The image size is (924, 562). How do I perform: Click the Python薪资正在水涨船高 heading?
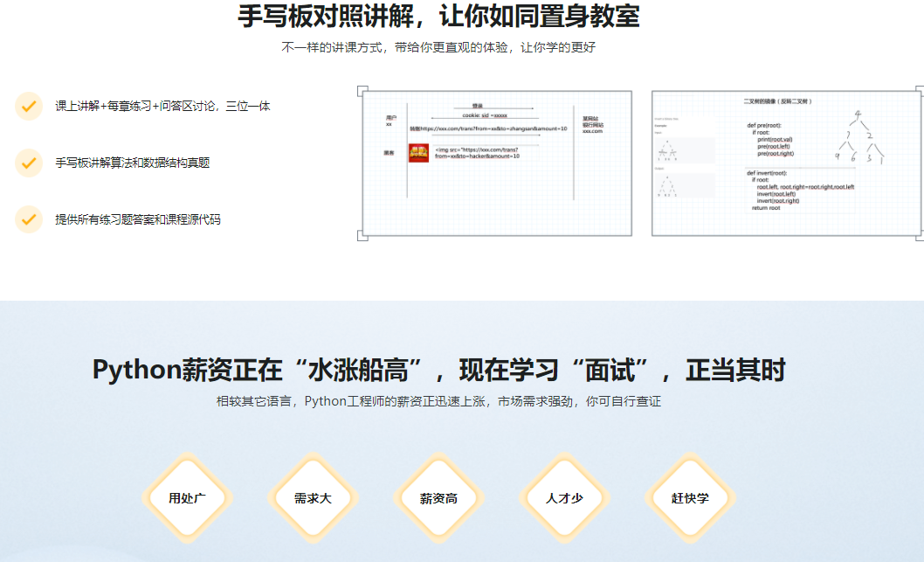[x=438, y=371]
